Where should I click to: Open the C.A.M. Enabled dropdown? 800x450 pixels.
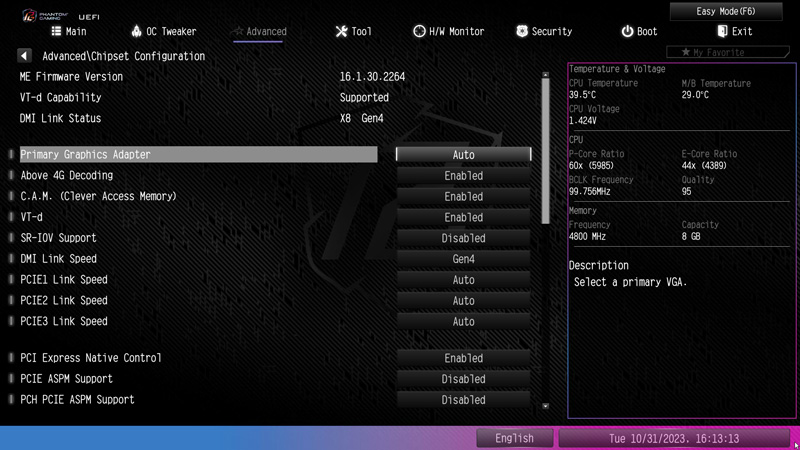(x=463, y=196)
